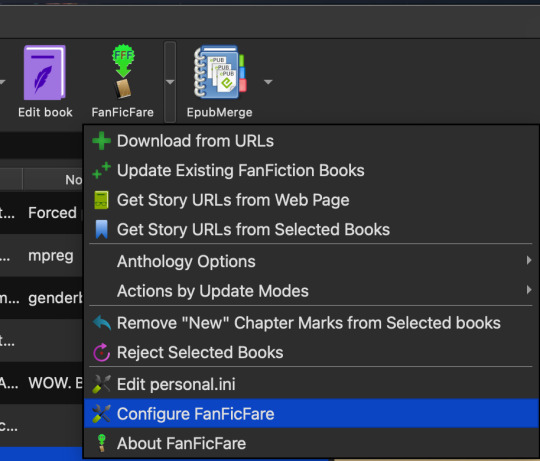Select the "Forced" row in book list
The image size is (540, 461).
click(41, 213)
